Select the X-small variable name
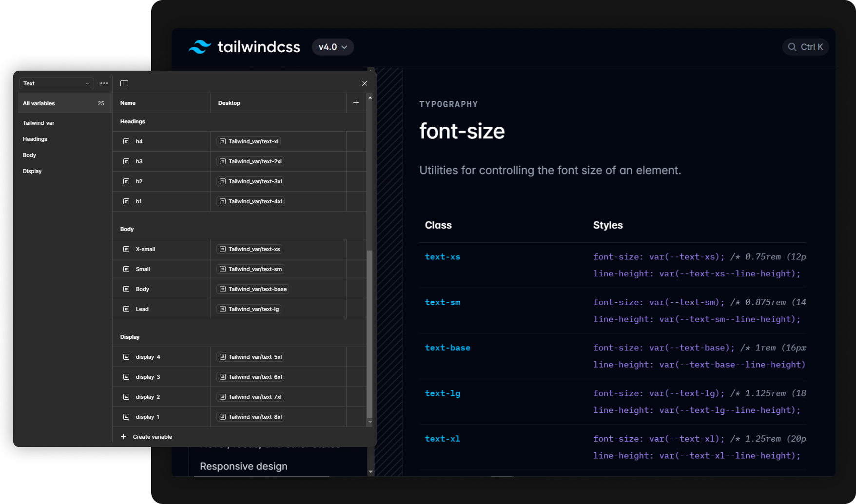This screenshot has width=856, height=504. coord(145,249)
